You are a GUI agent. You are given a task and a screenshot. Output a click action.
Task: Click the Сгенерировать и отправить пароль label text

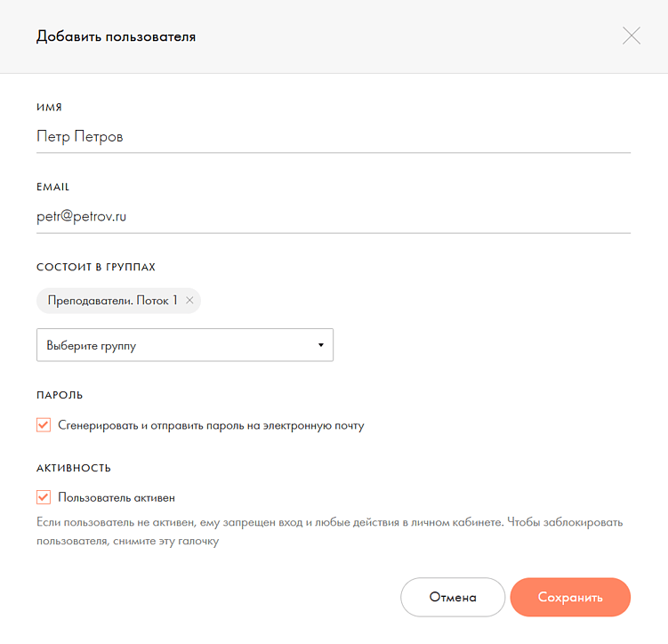211,425
